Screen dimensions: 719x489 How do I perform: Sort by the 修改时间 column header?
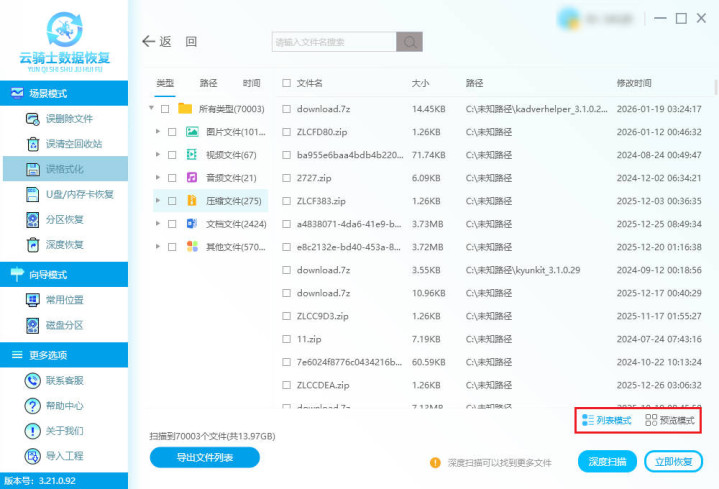click(634, 83)
